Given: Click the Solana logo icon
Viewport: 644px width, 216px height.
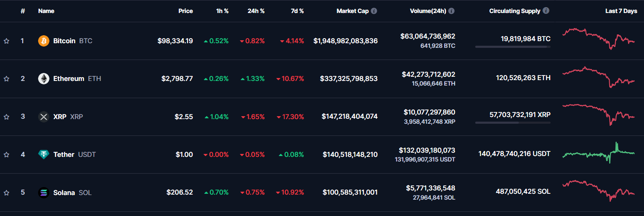Looking at the screenshot, I should point(44,193).
